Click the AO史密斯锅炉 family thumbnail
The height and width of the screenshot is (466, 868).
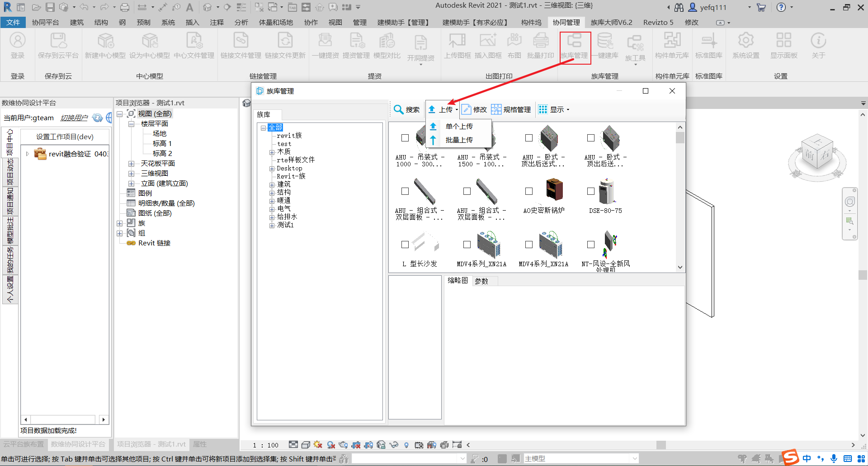[x=553, y=189]
